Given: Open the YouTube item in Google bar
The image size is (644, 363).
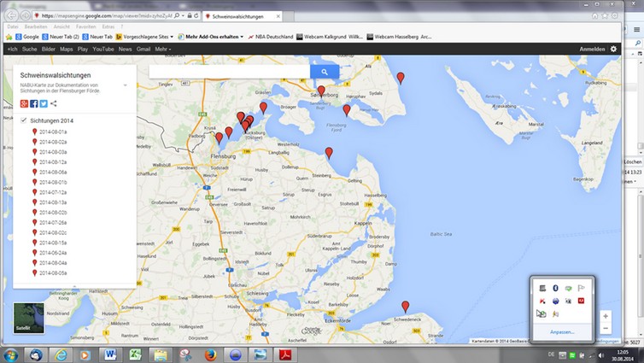Looking at the screenshot, I should [x=102, y=50].
